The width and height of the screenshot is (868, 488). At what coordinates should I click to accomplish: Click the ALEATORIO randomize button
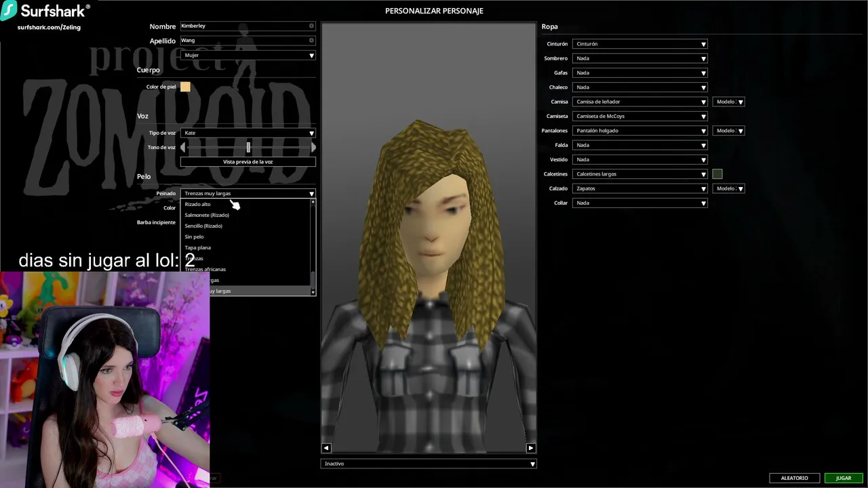[794, 478]
